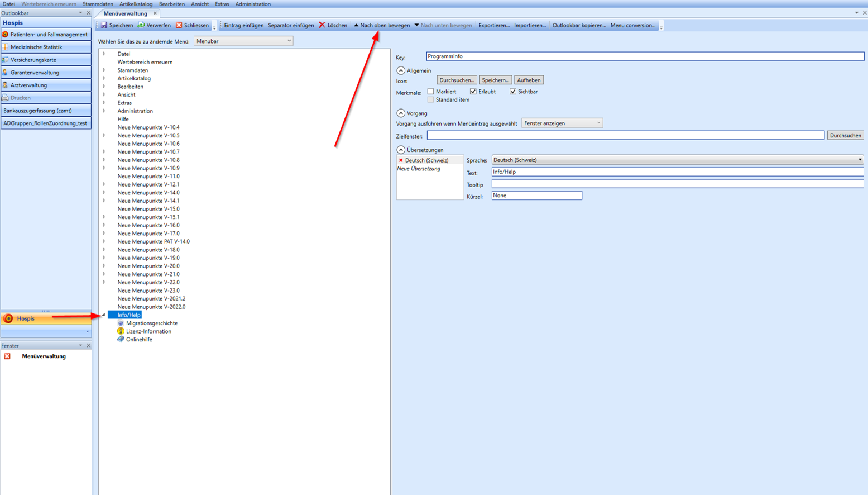Toggle the Markiert checkbox
The height and width of the screenshot is (495, 868).
click(x=430, y=92)
